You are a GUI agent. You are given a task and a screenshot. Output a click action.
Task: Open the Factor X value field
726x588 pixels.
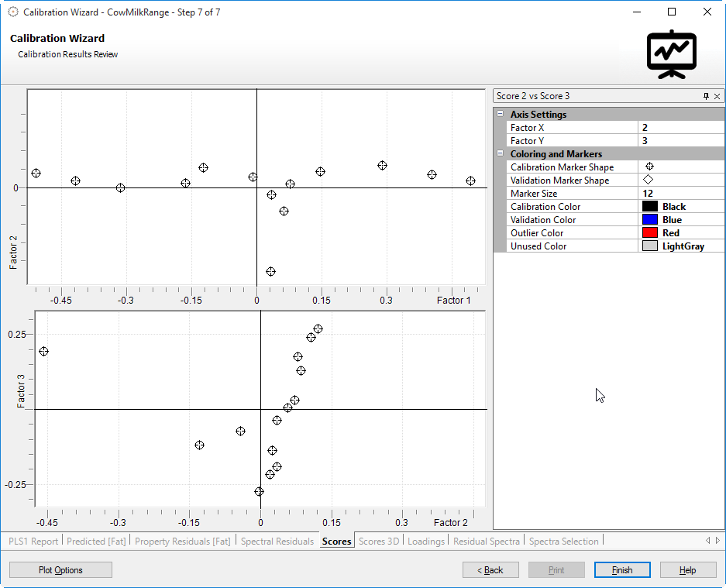(x=671, y=128)
